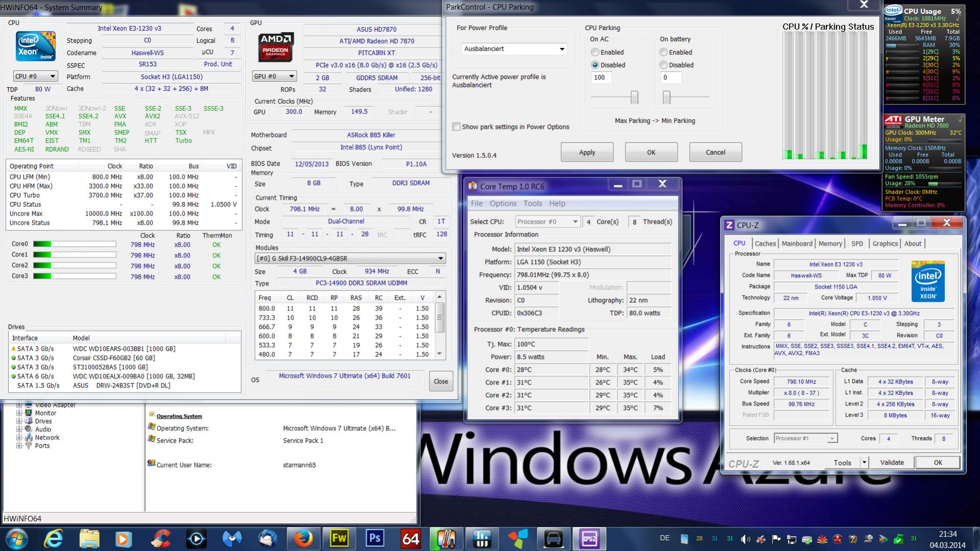Image resolution: width=980 pixels, height=551 pixels.
Task: Open the GPU #0 selector dropdown
Action: [274, 76]
